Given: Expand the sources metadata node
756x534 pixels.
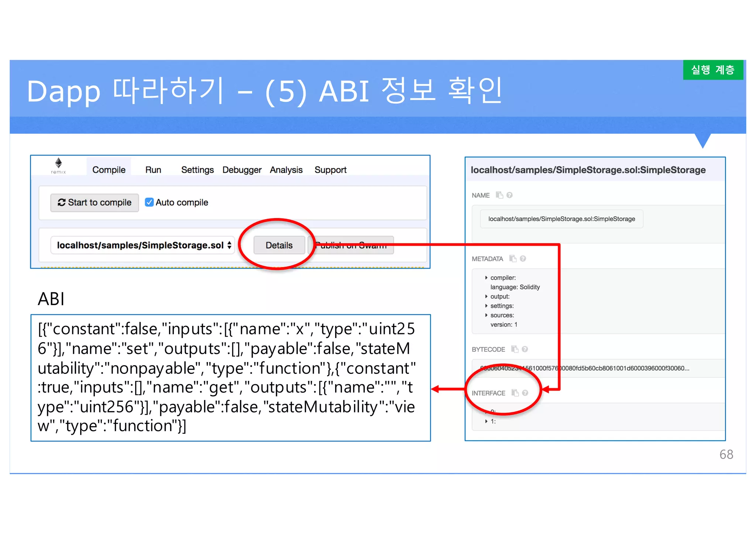Looking at the screenshot, I should pos(486,315).
